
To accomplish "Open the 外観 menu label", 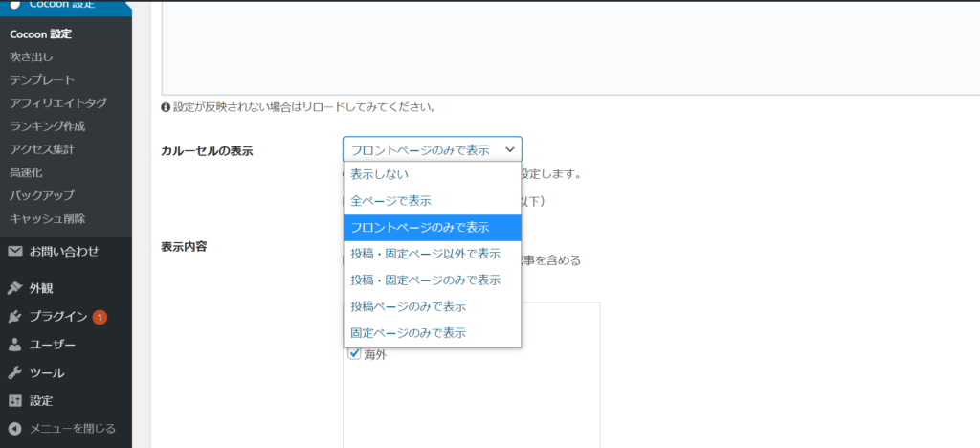I will coord(41,289).
